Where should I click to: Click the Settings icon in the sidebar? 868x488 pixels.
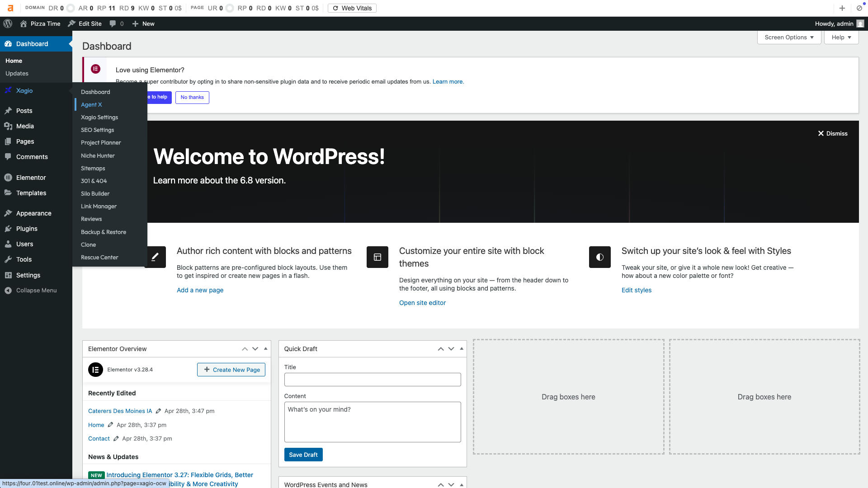(8, 275)
